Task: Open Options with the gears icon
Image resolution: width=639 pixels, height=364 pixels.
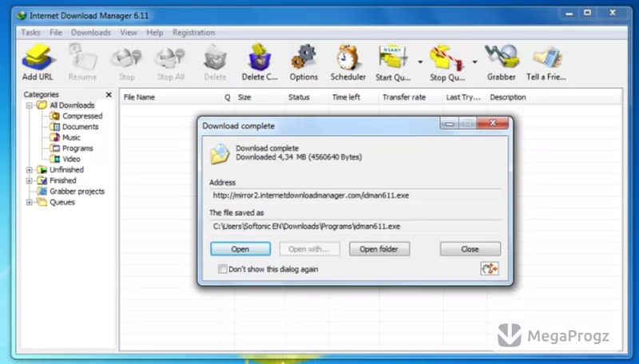Action: (304, 57)
